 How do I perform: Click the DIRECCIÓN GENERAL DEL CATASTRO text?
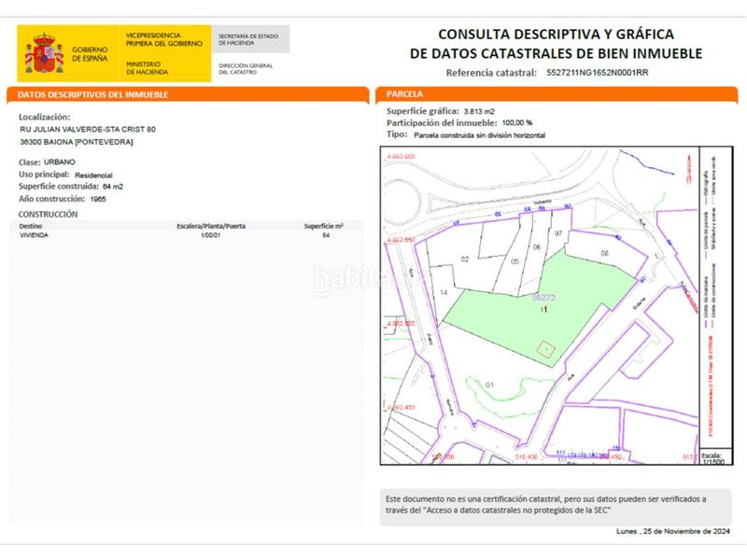click(x=246, y=68)
